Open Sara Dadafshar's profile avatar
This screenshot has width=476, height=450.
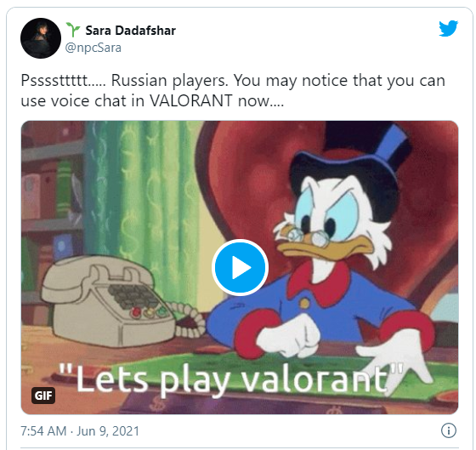(41, 38)
